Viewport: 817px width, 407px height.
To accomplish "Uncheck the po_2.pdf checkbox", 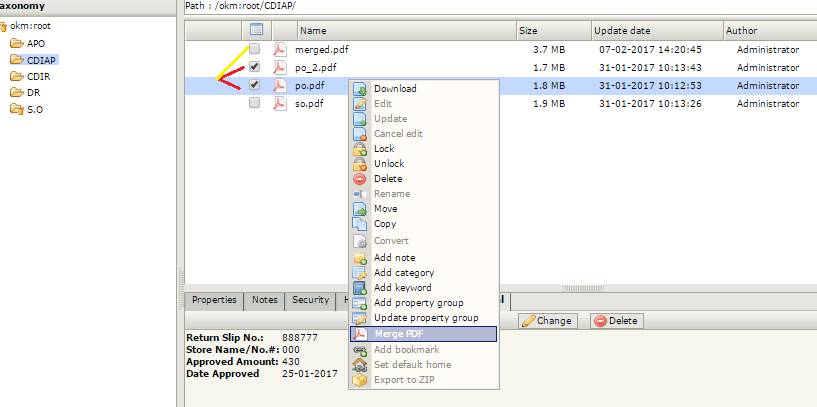I will coord(255,67).
